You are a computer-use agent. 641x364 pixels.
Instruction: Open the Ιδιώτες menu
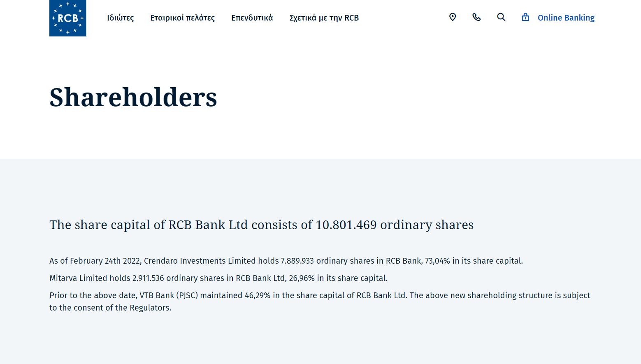click(121, 18)
